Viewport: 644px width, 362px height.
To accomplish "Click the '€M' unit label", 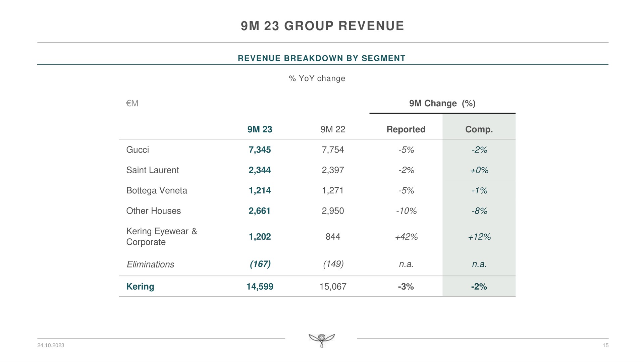I will point(132,104).
